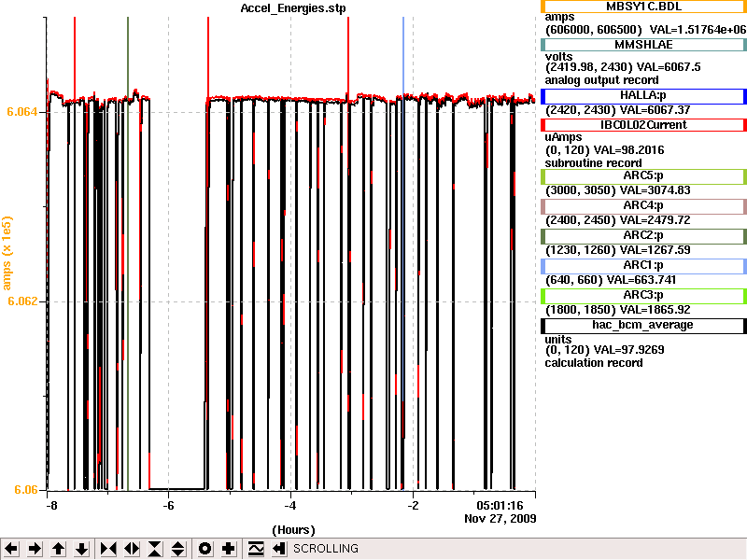This screenshot has width=747, height=560.
Task: Click the SCROLLING status label
Action: [326, 549]
